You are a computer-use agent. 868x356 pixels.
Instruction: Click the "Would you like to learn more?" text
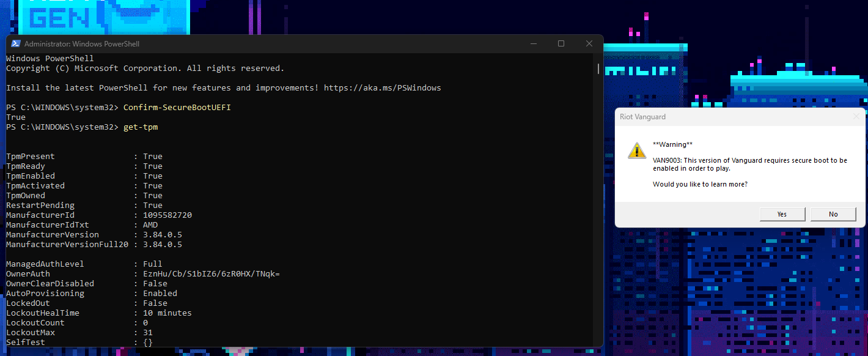point(700,184)
